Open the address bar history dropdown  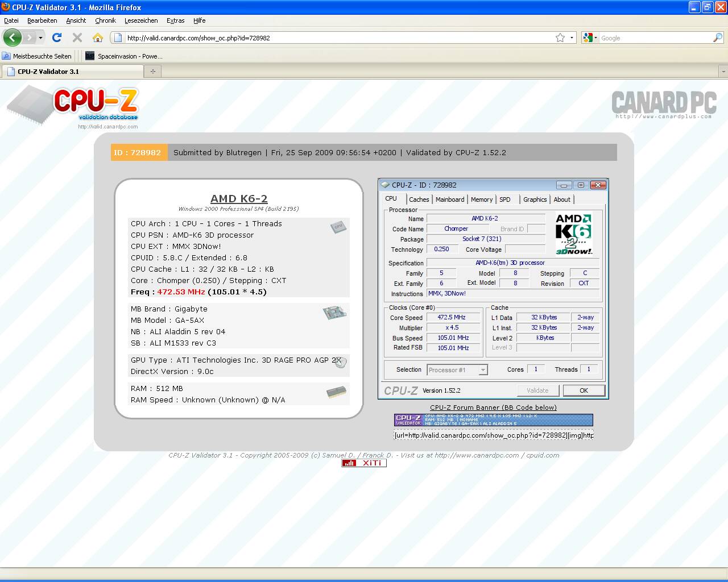(x=572, y=38)
